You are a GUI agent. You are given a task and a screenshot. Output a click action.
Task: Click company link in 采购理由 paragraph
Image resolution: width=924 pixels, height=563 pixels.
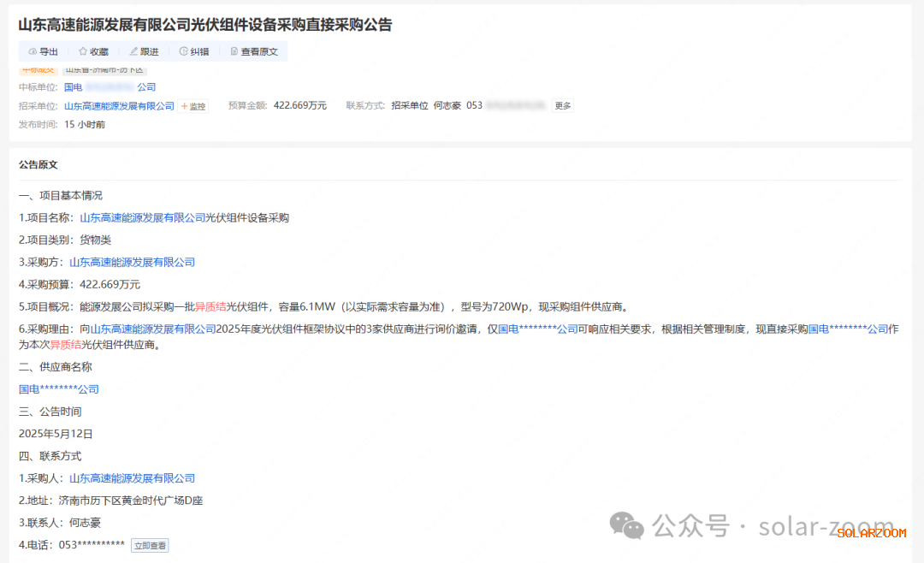click(153, 329)
